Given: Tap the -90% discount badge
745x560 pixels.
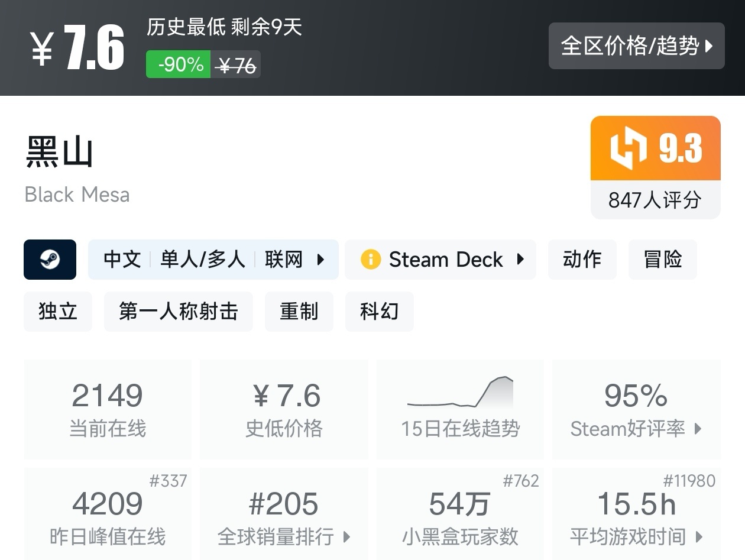Looking at the screenshot, I should coord(179,64).
